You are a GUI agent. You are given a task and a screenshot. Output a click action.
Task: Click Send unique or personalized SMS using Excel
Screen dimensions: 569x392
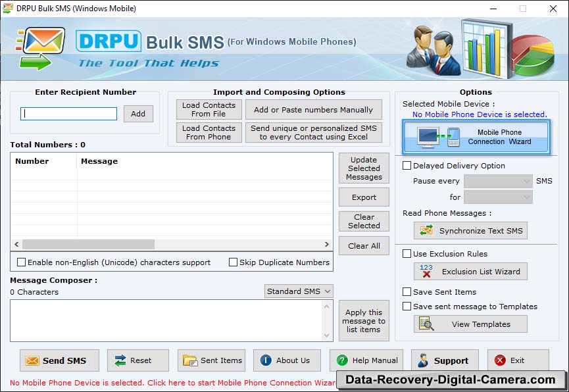coord(314,132)
